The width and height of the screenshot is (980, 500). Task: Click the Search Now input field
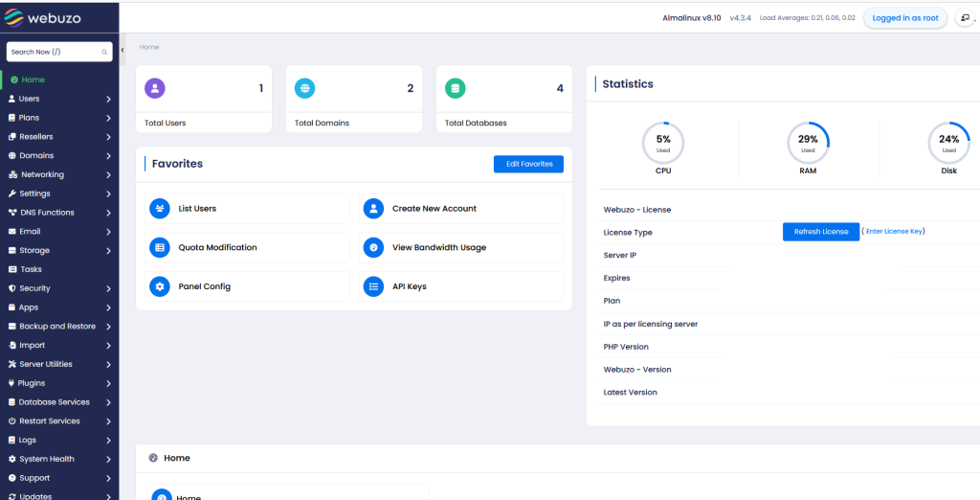click(x=53, y=52)
